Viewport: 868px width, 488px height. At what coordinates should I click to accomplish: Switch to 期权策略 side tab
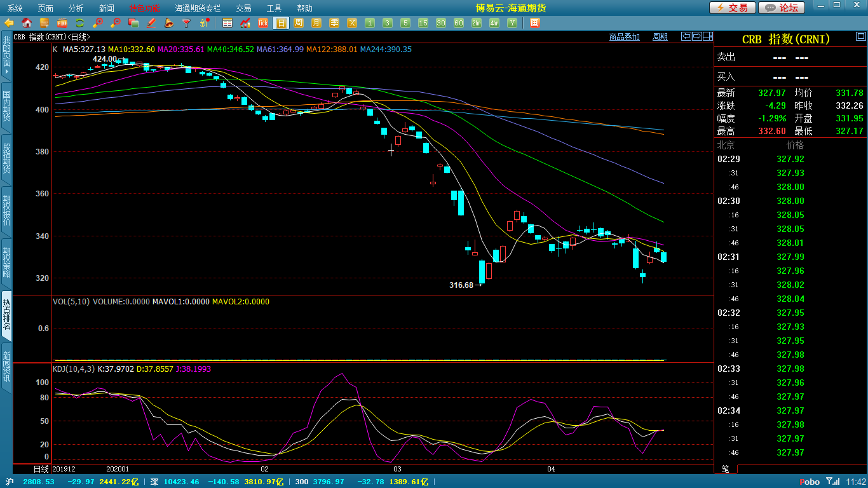point(6,262)
